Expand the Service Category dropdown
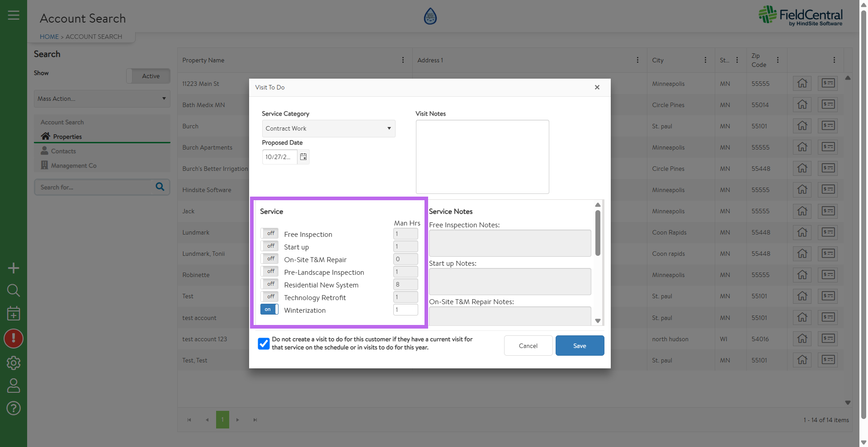 point(328,128)
